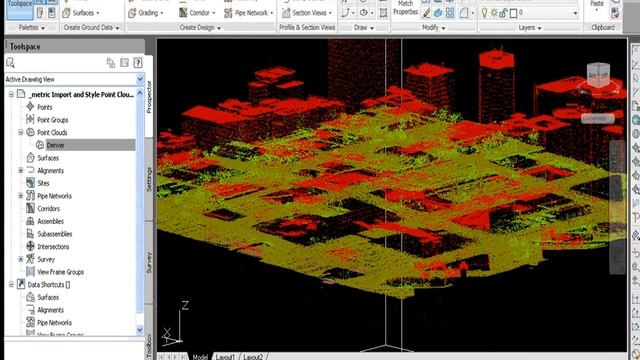Collapse the drawing root node

(x=11, y=94)
